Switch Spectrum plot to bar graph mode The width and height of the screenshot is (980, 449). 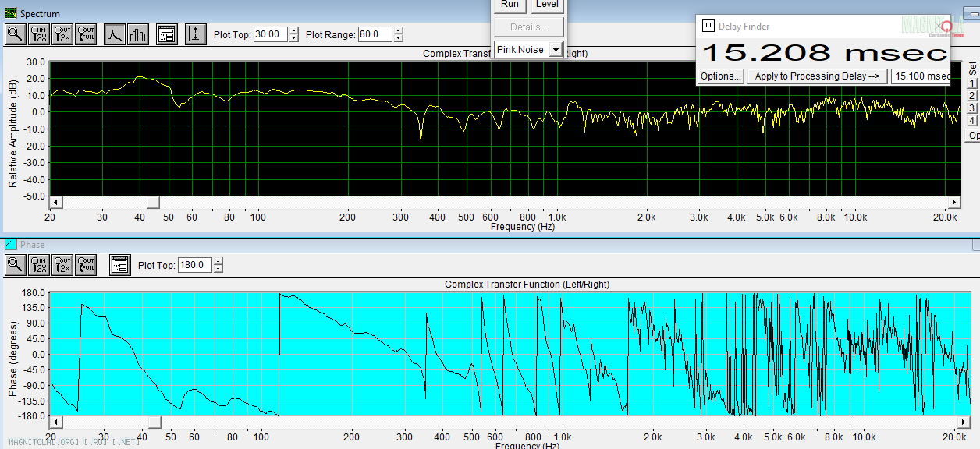(x=138, y=34)
